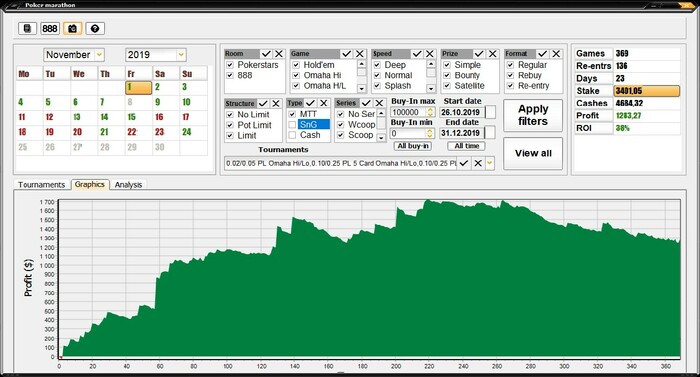Uncheck the Pokerstars room checkbox

point(230,65)
